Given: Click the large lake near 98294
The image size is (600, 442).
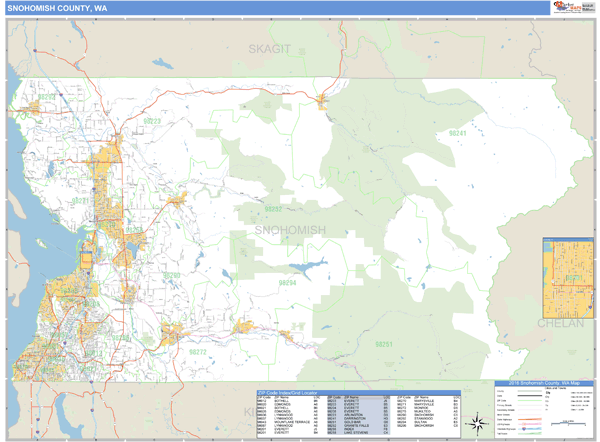Looking at the screenshot, I should tap(308, 268).
